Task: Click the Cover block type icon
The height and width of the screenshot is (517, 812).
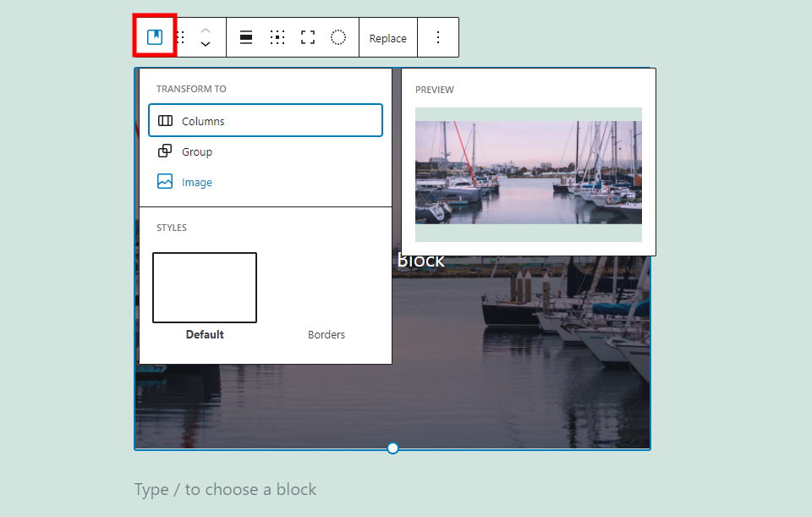Action: (155, 37)
